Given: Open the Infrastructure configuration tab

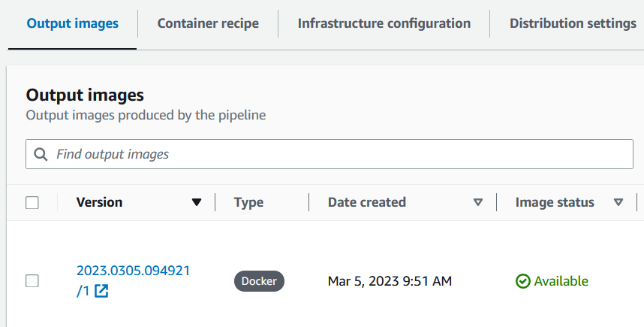Looking at the screenshot, I should pyautogui.click(x=384, y=23).
